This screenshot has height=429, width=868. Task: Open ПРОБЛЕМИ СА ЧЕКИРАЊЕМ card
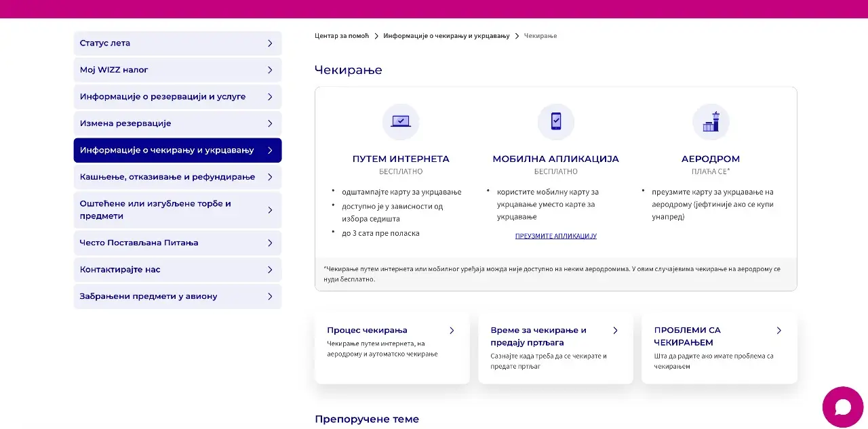click(719, 348)
